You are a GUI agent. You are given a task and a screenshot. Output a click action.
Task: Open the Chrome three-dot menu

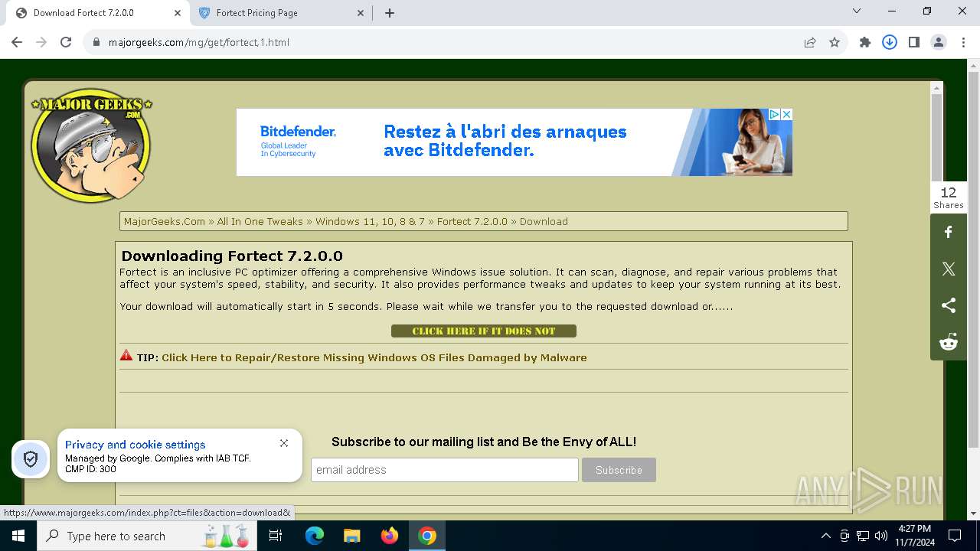coord(963,42)
